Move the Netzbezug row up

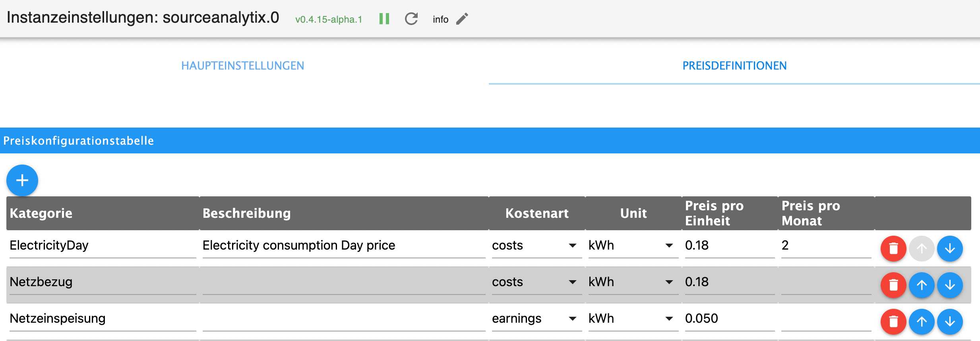pyautogui.click(x=921, y=285)
